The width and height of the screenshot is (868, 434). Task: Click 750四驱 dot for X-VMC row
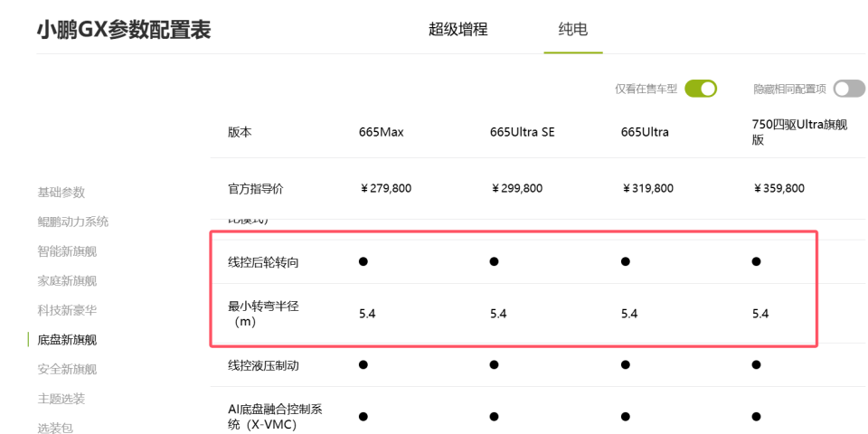pos(756,416)
